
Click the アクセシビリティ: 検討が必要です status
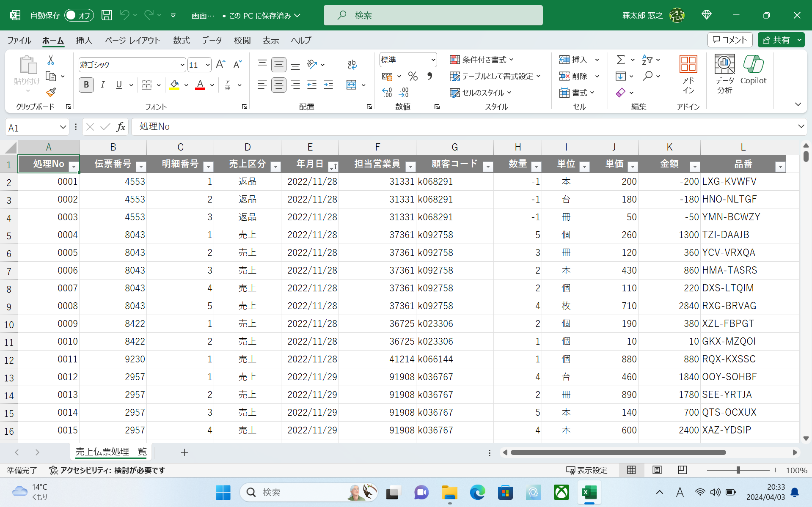[107, 470]
